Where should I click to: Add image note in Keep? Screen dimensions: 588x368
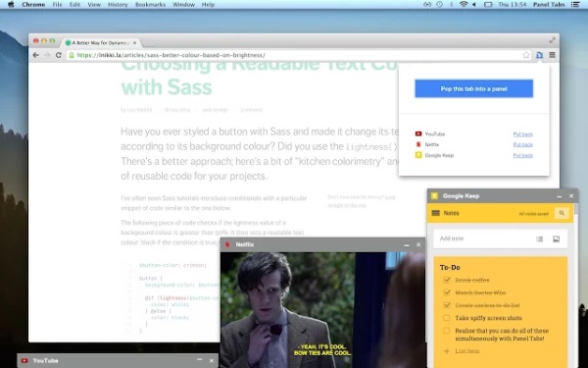[556, 239]
